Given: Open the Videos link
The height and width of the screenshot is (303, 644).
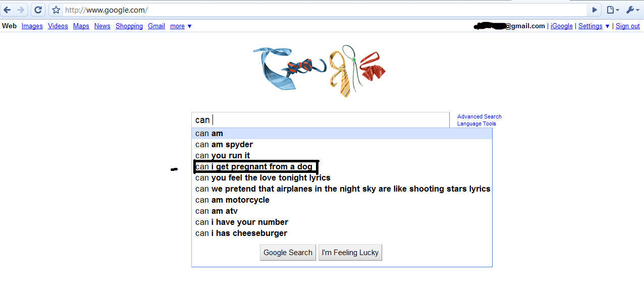Looking at the screenshot, I should tap(58, 26).
